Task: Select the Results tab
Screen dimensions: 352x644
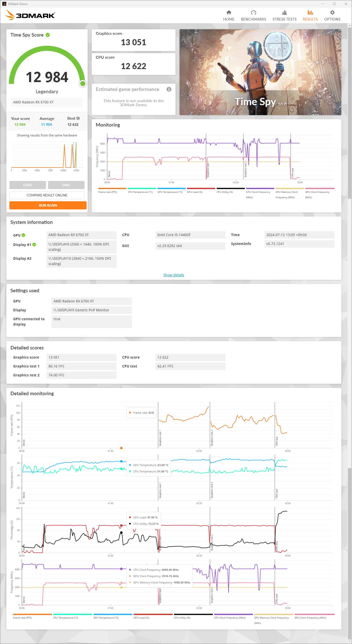Action: click(310, 16)
